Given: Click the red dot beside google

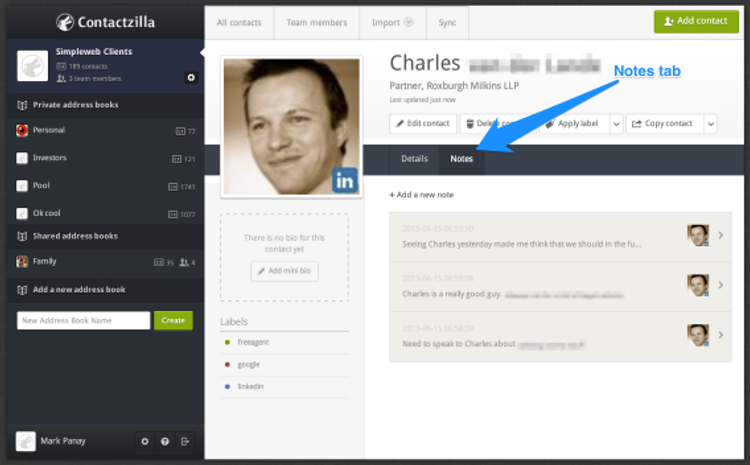Looking at the screenshot, I should point(227,365).
